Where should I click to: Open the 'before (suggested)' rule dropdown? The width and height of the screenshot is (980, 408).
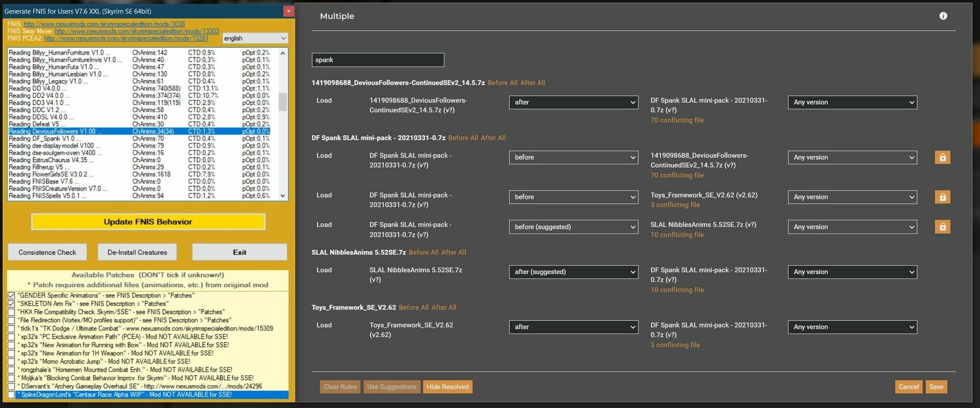click(x=573, y=227)
